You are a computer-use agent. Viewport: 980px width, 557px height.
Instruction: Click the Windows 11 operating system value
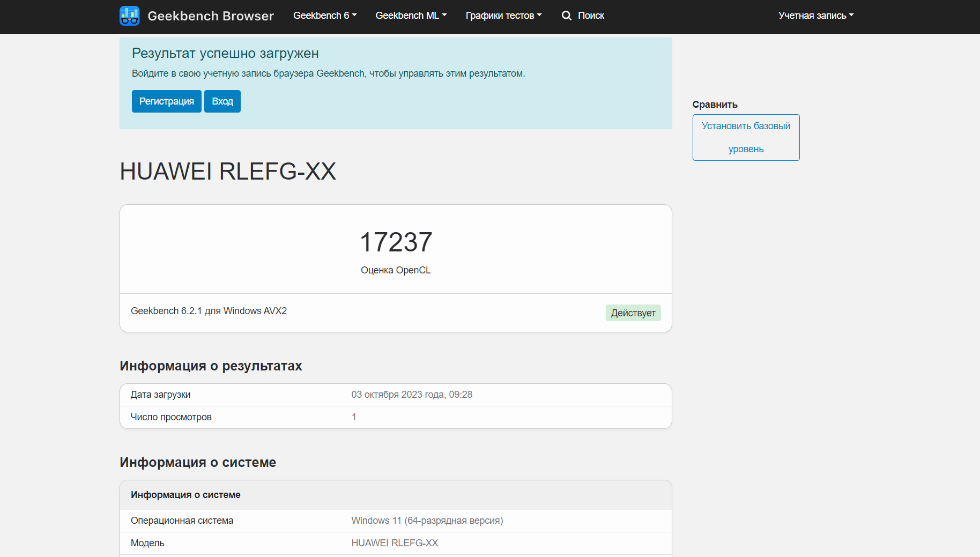click(x=427, y=521)
